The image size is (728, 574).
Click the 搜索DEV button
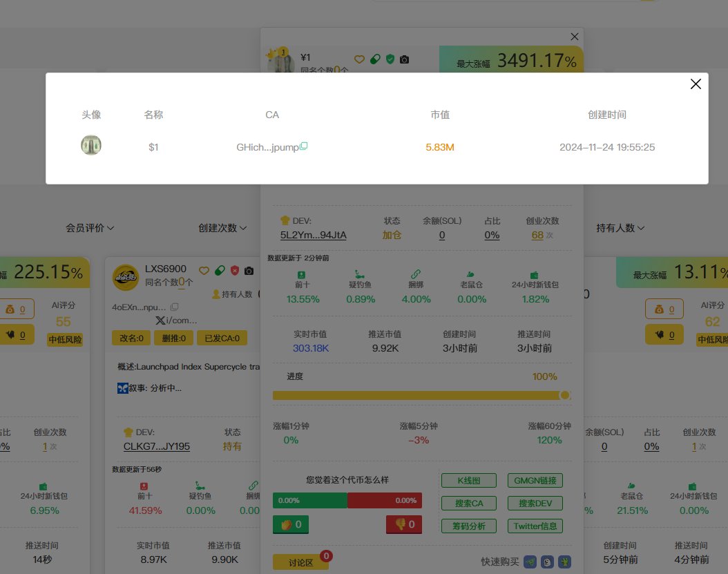click(x=535, y=504)
